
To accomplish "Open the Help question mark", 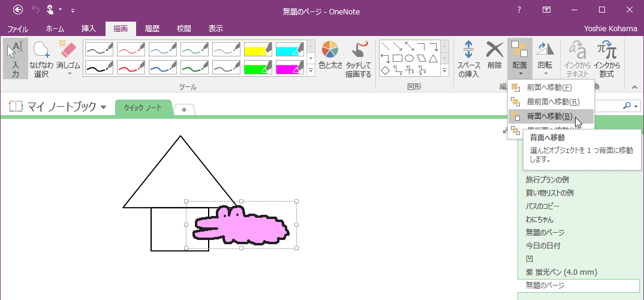I will (x=519, y=10).
